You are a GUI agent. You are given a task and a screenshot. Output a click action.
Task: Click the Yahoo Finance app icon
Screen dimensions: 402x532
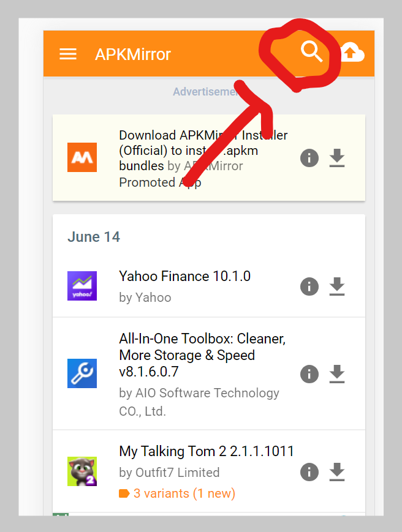tap(82, 286)
